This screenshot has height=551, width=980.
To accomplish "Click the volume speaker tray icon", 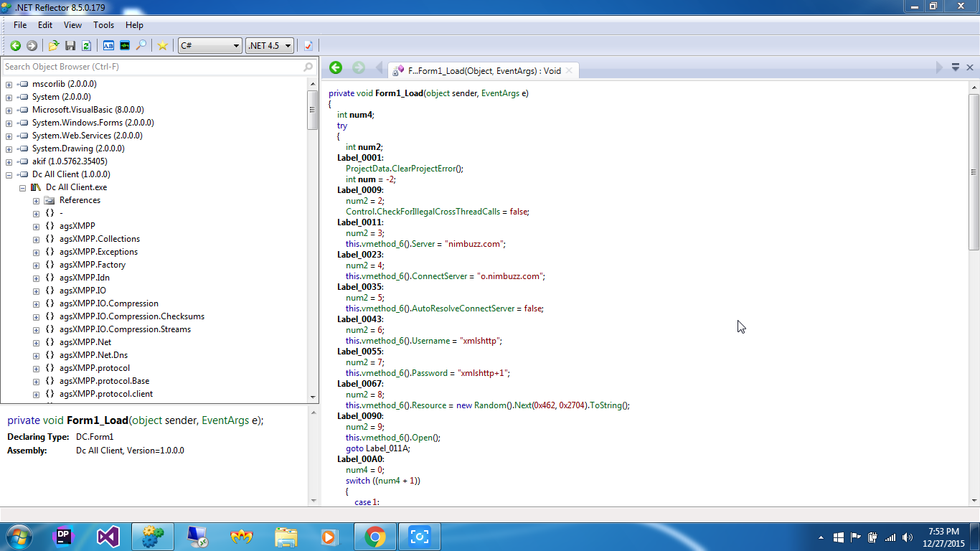I will (908, 537).
